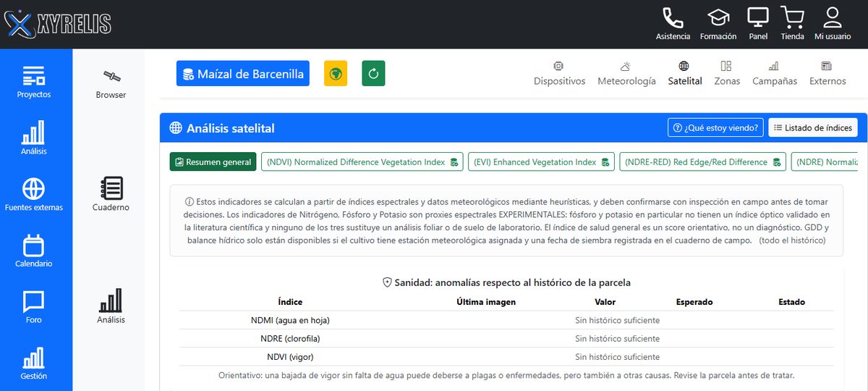Open the Foro chat item
The height and width of the screenshot is (391, 868).
(x=34, y=307)
